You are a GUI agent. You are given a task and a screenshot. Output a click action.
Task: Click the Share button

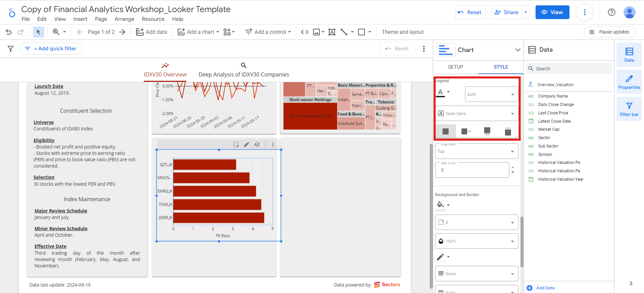click(x=507, y=12)
